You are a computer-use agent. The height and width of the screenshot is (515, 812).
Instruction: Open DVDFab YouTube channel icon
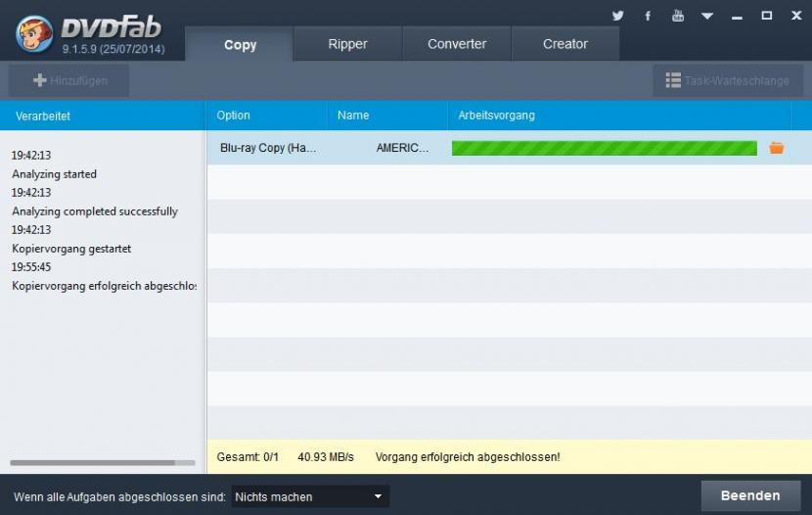(677, 16)
